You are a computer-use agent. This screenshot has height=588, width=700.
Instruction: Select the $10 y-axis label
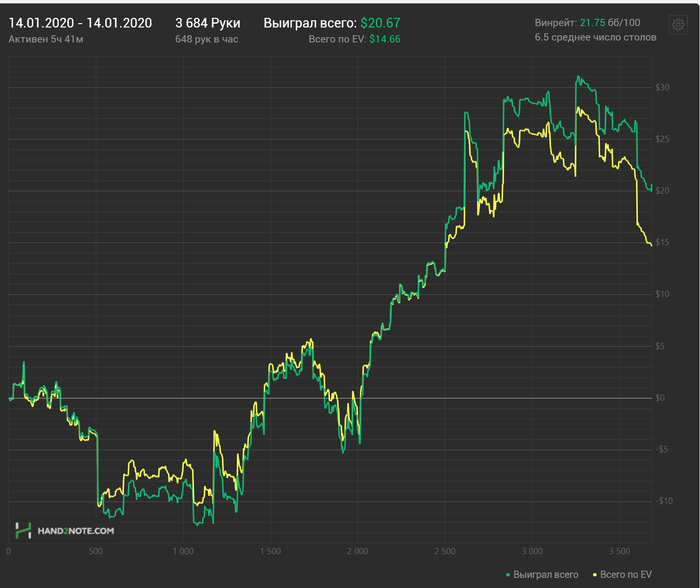(662, 294)
